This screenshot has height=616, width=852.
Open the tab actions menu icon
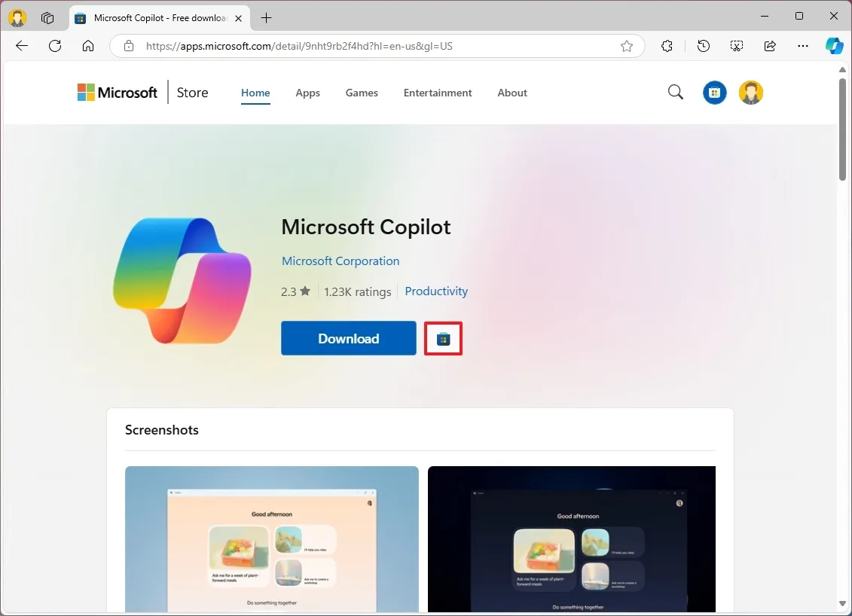click(47, 18)
